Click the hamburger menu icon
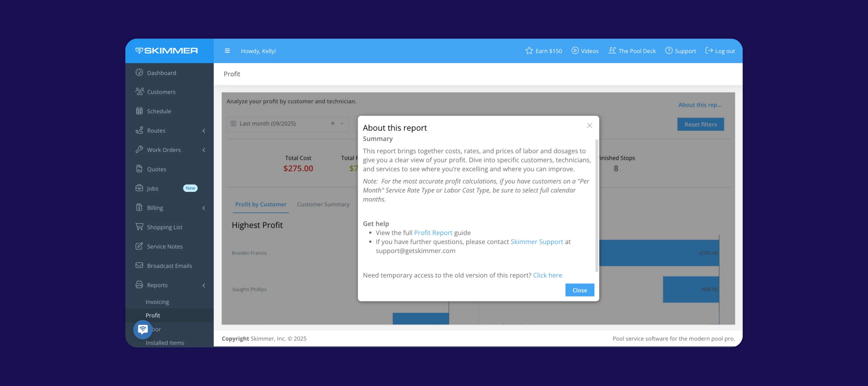The height and width of the screenshot is (386, 868). pyautogui.click(x=227, y=51)
